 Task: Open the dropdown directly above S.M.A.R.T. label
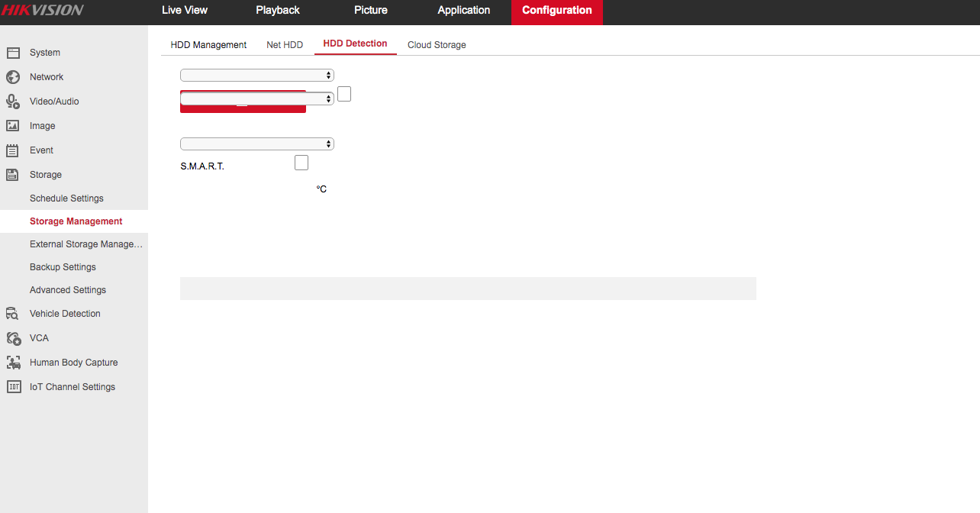coord(256,144)
